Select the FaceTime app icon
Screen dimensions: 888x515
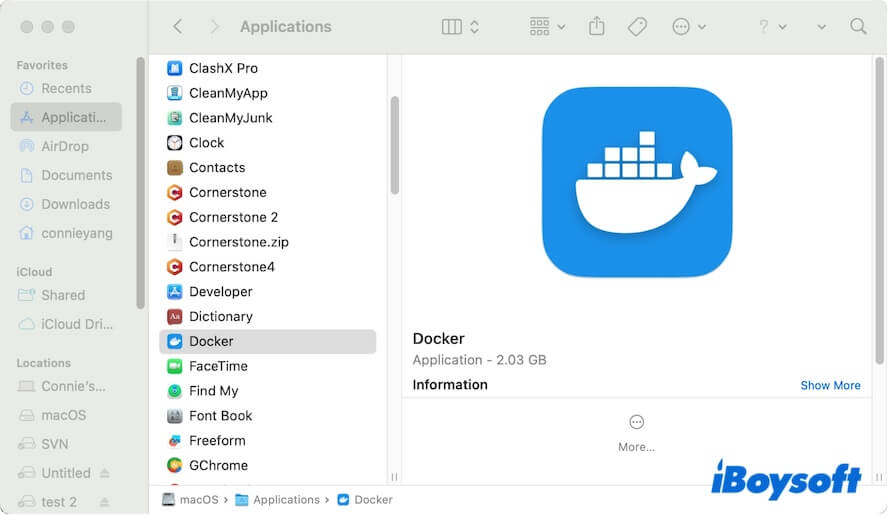pos(174,366)
